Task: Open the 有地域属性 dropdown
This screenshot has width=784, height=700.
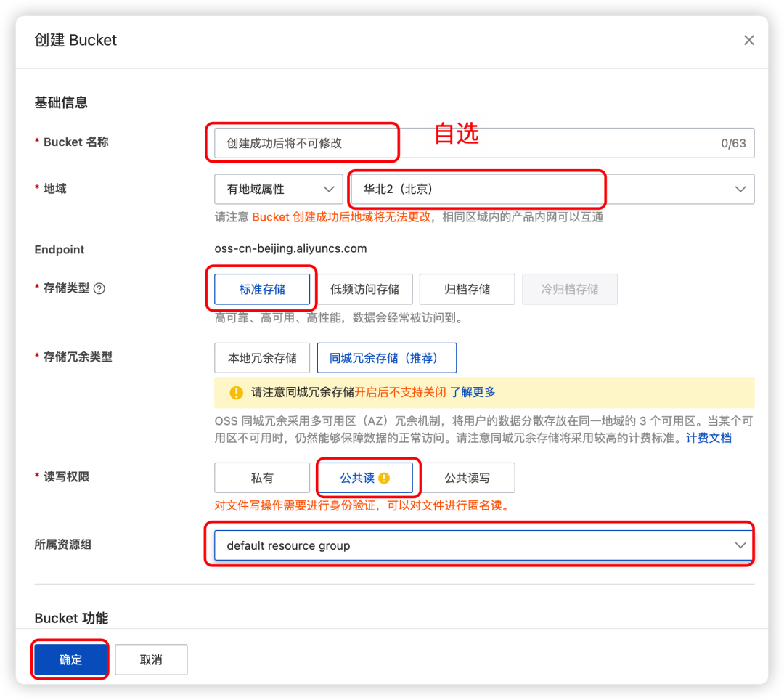Action: (x=278, y=189)
